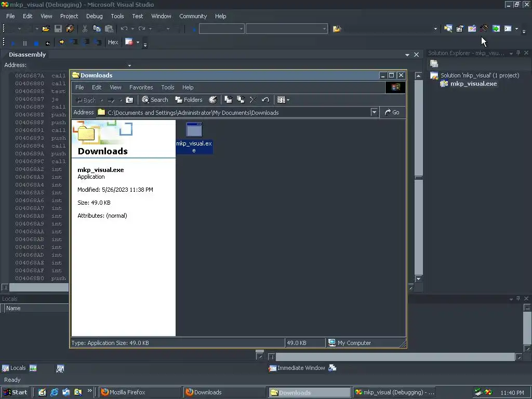Click the Redo arrow icon
The height and width of the screenshot is (399, 532).
click(x=142, y=29)
